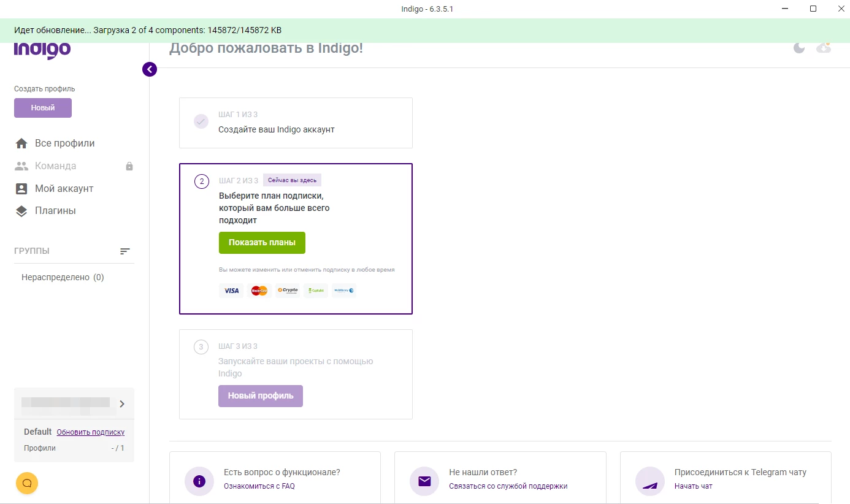850x504 pixels.
Task: Click the cloud update icon at top right
Action: [824, 47]
